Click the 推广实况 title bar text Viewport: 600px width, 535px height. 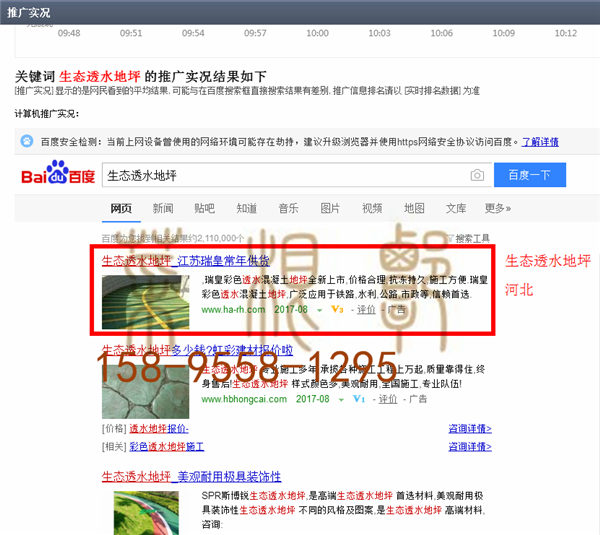[29, 13]
